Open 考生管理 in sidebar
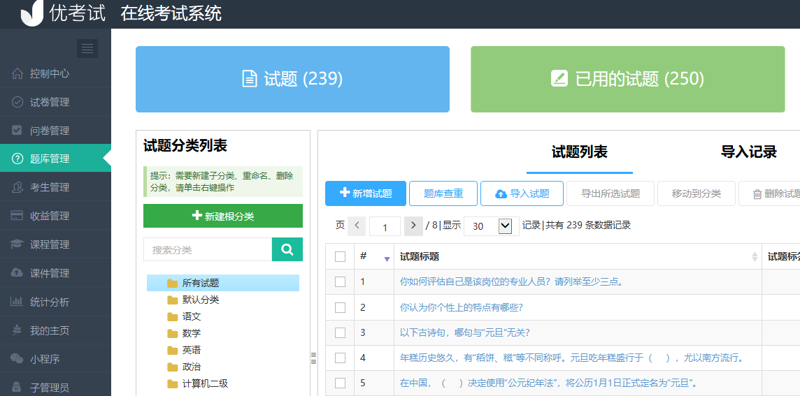 click(x=55, y=187)
